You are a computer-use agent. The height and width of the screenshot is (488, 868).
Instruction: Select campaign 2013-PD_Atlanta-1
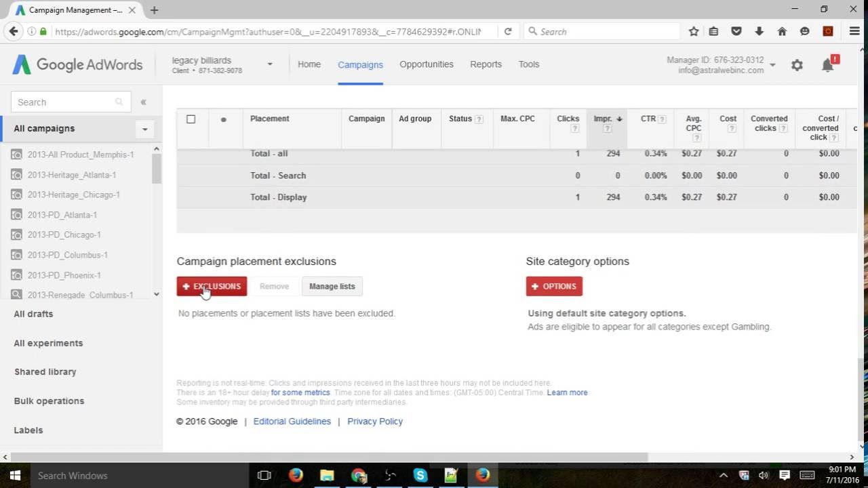[62, 215]
